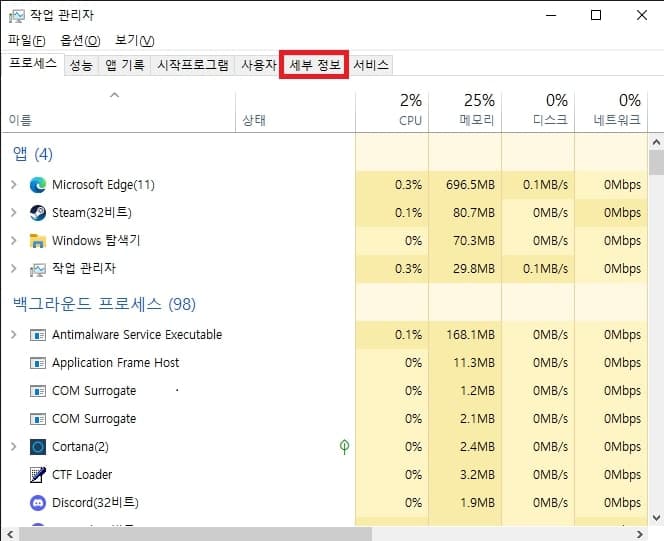Select the CTF Loader row name
The height and width of the screenshot is (541, 664).
(x=82, y=475)
